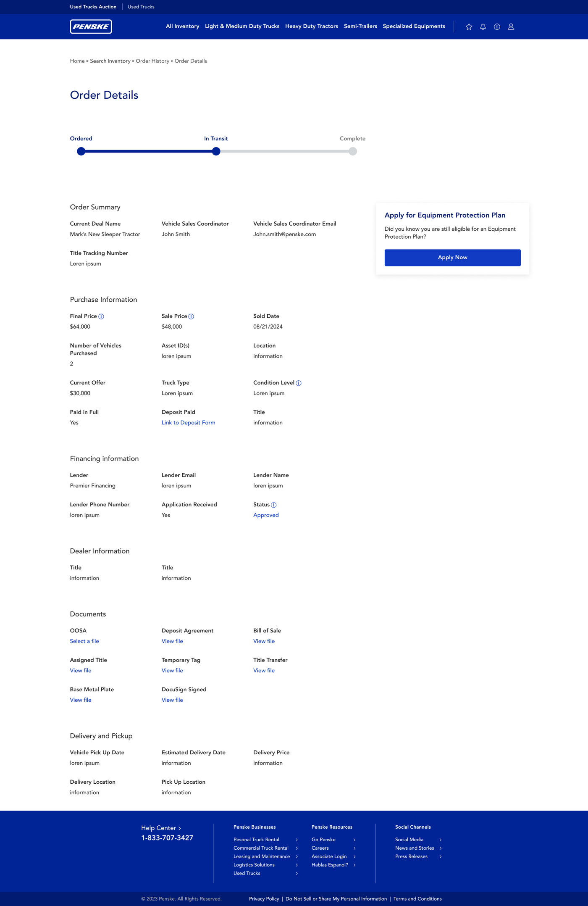Viewport: 588px width, 906px height.
Task: Open notifications bell icon
Action: (x=483, y=27)
